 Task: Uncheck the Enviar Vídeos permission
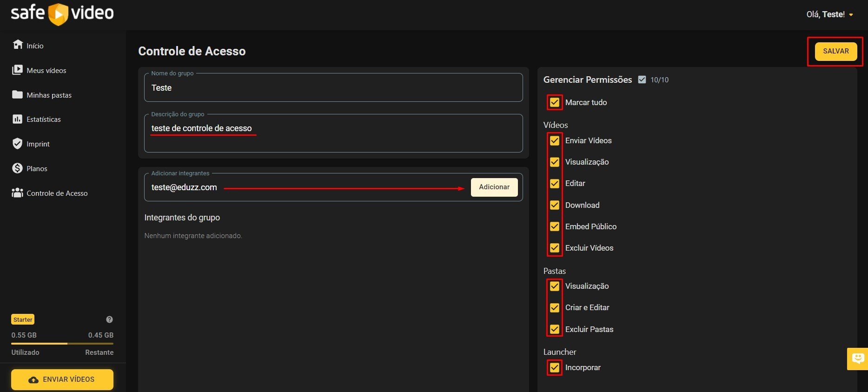555,140
